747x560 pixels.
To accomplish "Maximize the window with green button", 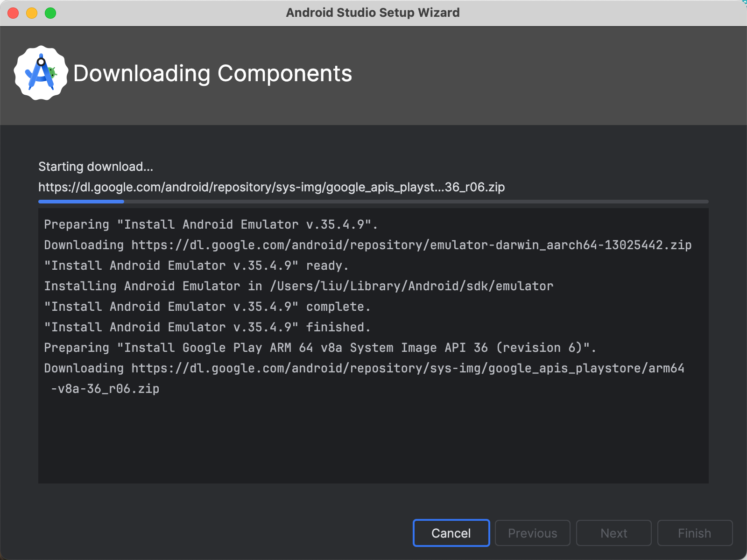I will [50, 13].
